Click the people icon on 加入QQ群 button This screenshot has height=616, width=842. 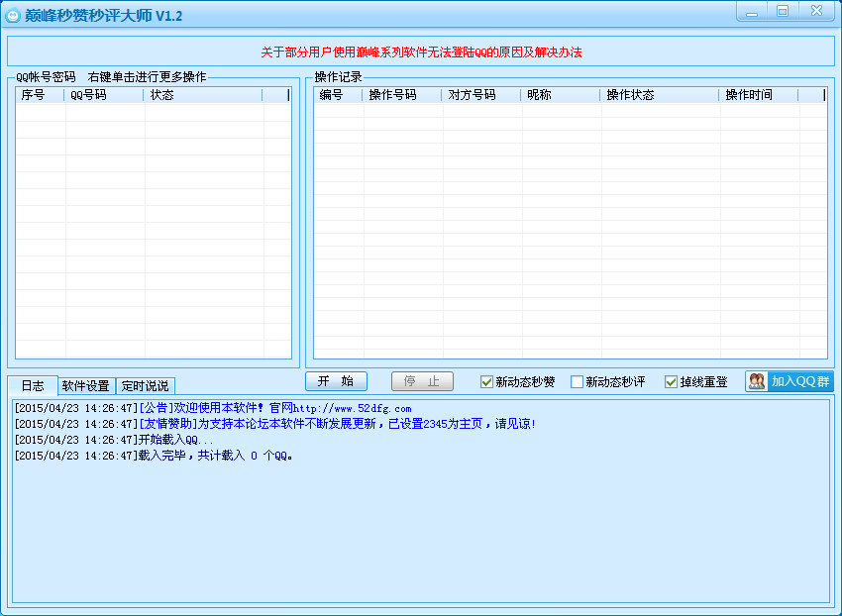758,381
